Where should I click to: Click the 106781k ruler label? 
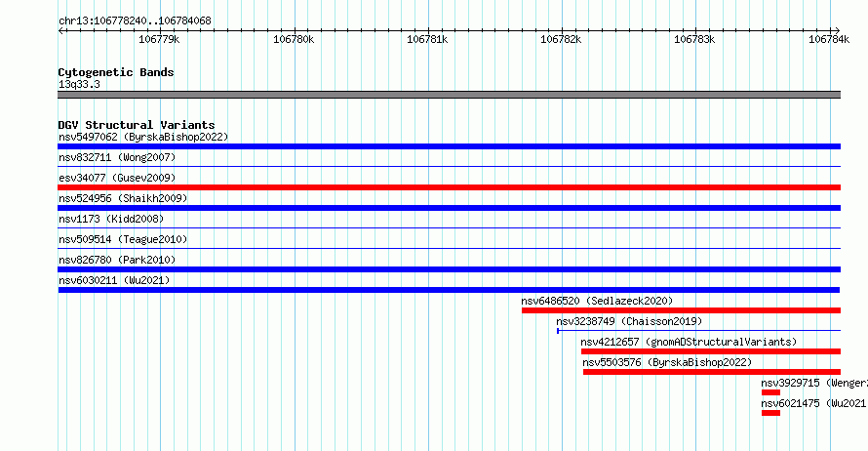[x=427, y=39]
